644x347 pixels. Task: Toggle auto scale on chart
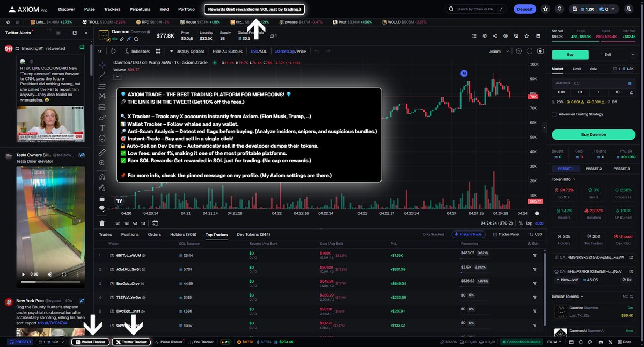click(x=539, y=223)
